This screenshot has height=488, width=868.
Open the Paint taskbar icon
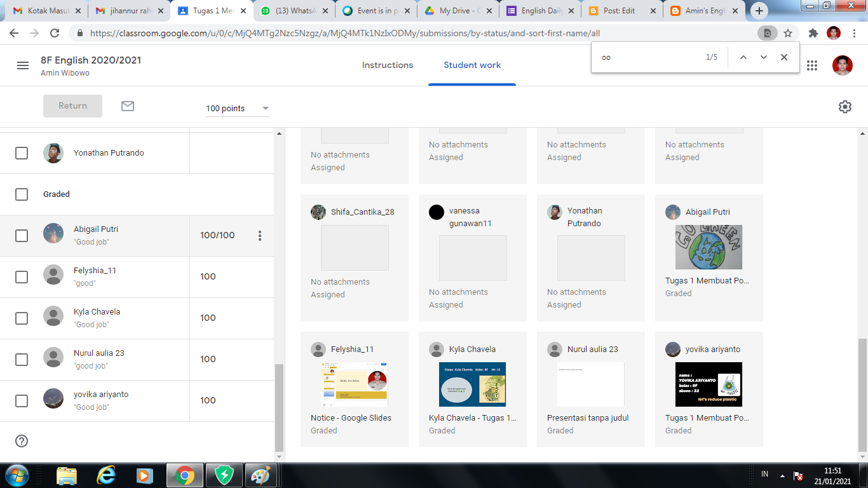point(261,475)
